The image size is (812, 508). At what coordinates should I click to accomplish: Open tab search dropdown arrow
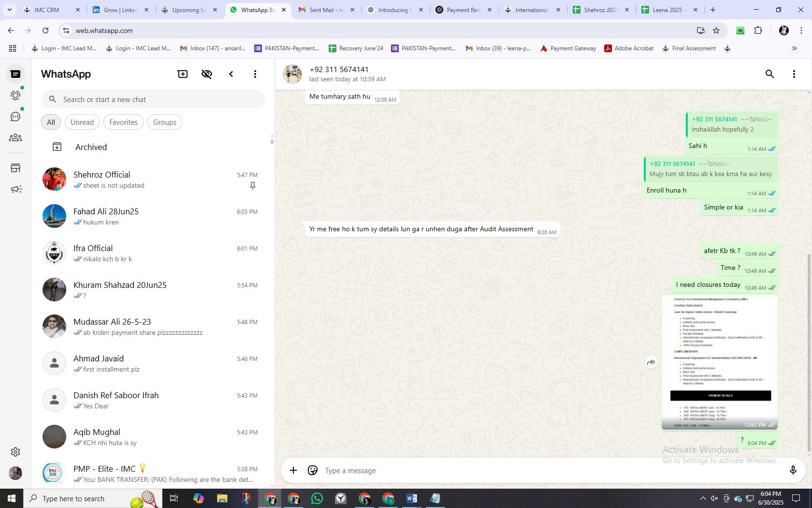(x=9, y=10)
